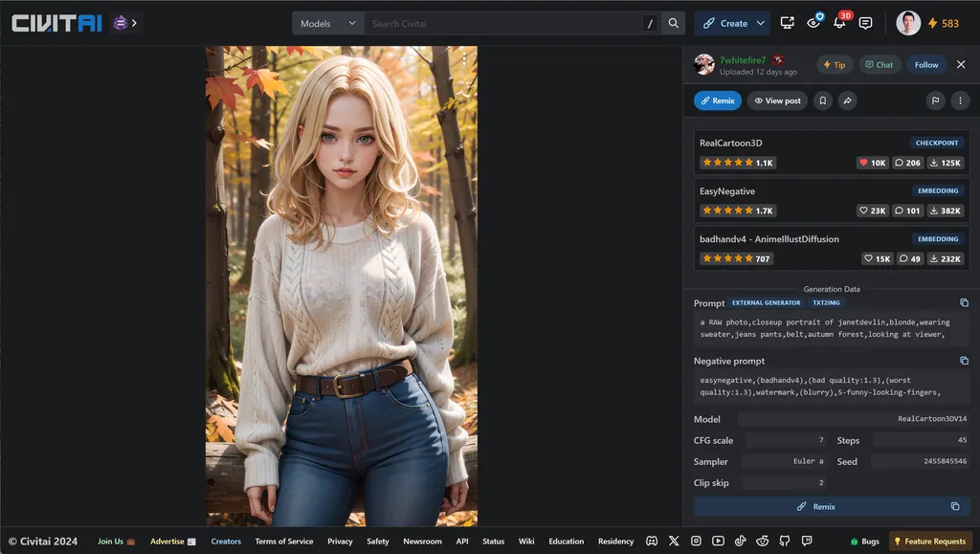Switch to the TXT2IMG tab
980x554 pixels.
pos(825,302)
